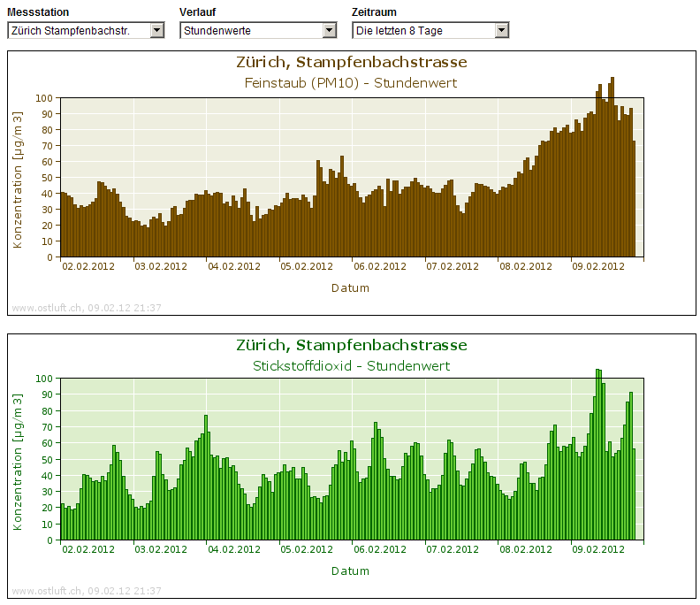Click the www.ostluft.ch watermark under the brown chart
The height and width of the screenshot is (605, 700).
coord(87,307)
